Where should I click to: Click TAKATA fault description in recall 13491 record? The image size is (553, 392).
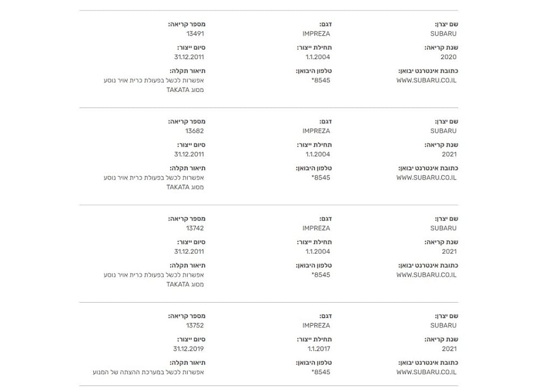[x=154, y=85]
